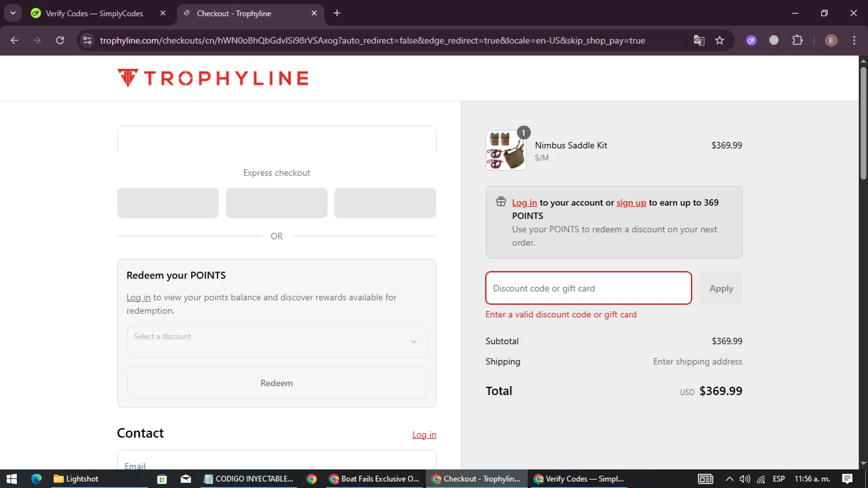This screenshot has width=868, height=488.
Task: Click the address bar URL
Action: pos(372,41)
